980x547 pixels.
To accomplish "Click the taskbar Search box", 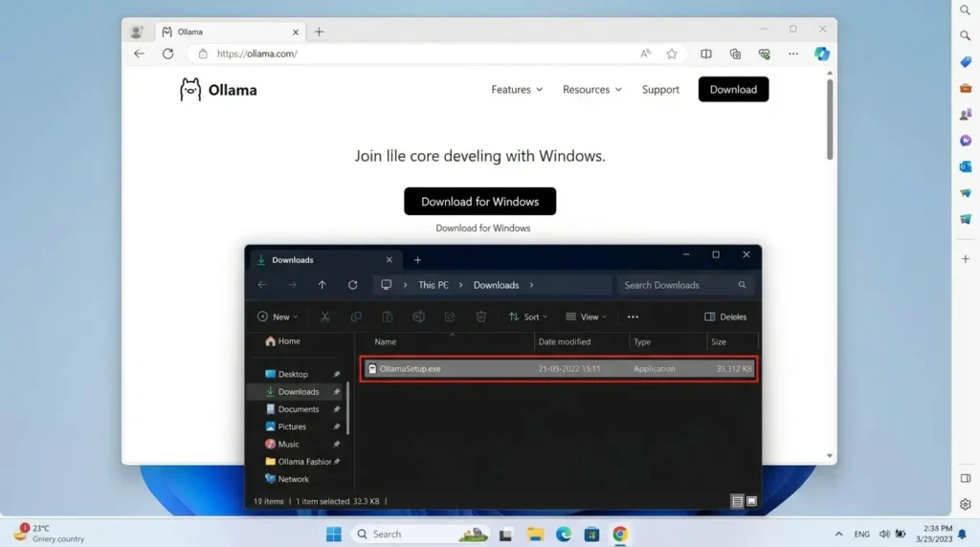I will [421, 534].
